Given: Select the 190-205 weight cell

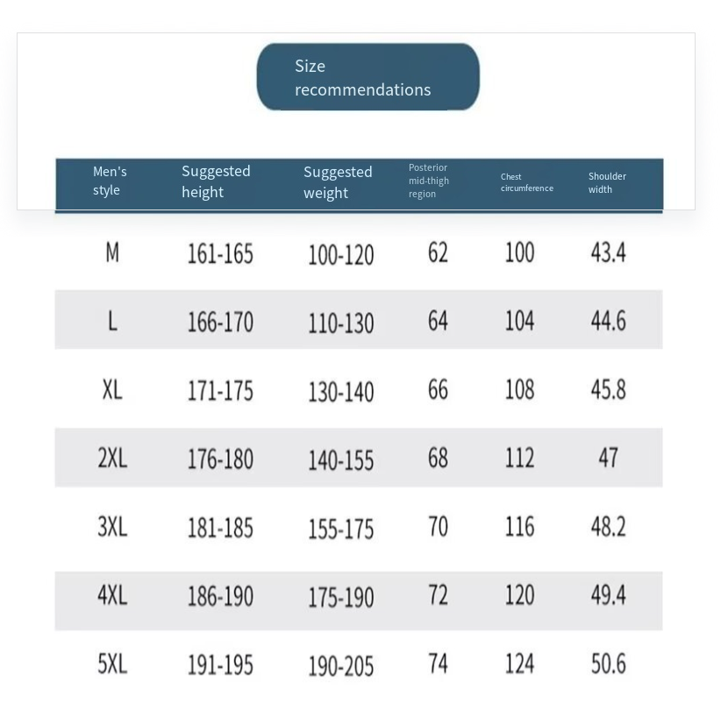Looking at the screenshot, I should coord(340,666).
